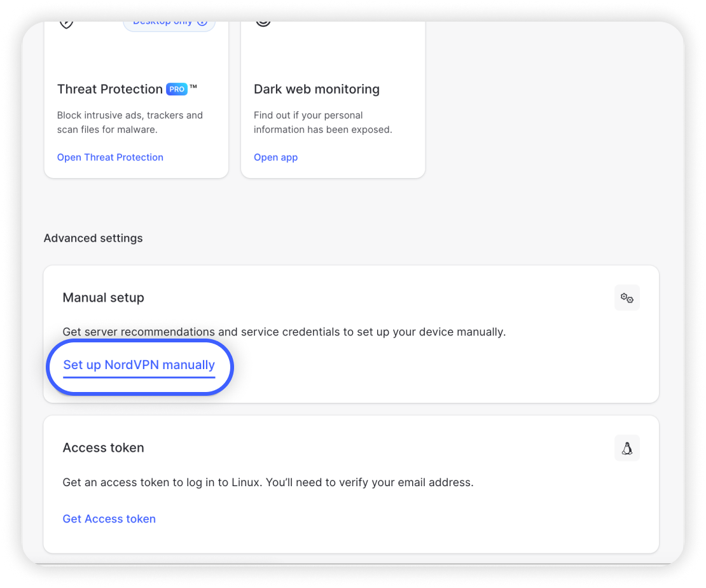This screenshot has width=706, height=588.
Task: Click the Advanced settings section heading
Action: [93, 238]
